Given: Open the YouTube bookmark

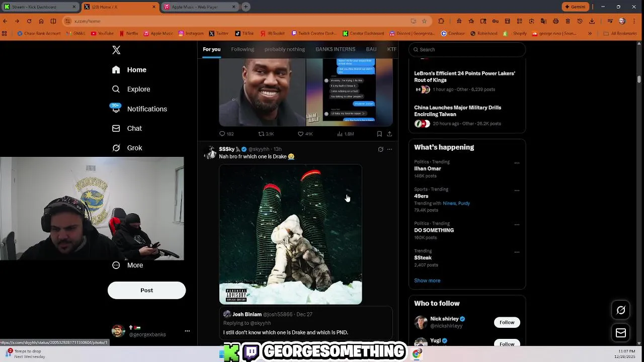Looking at the screenshot, I should coord(102,34).
